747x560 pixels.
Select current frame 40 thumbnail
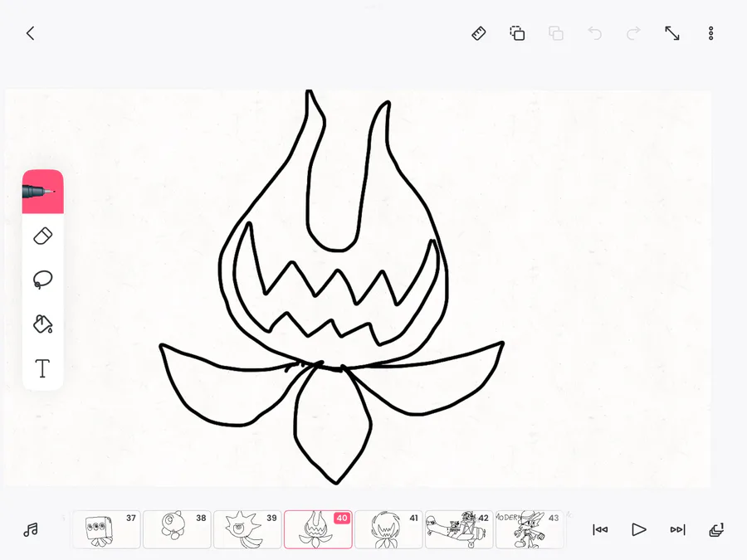pyautogui.click(x=318, y=529)
